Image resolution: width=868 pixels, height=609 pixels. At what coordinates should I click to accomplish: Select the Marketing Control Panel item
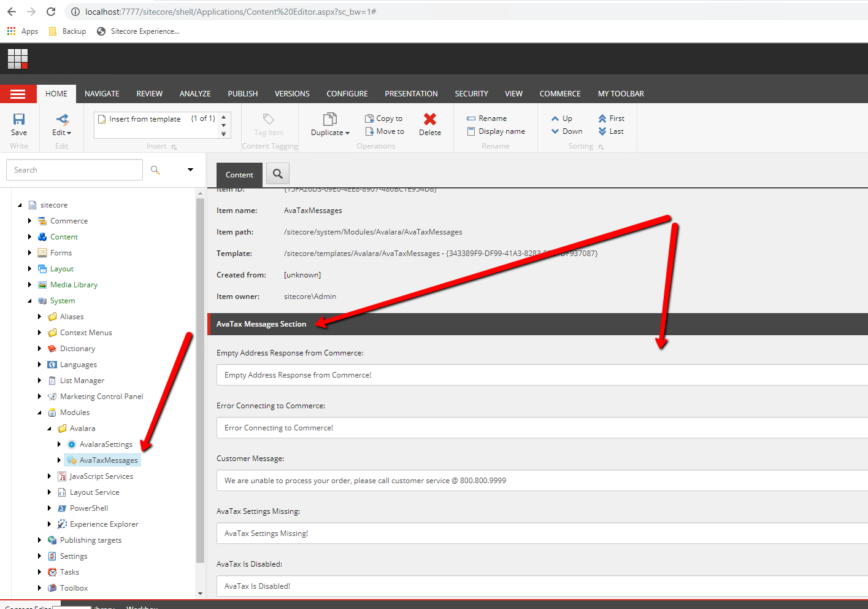coord(101,397)
